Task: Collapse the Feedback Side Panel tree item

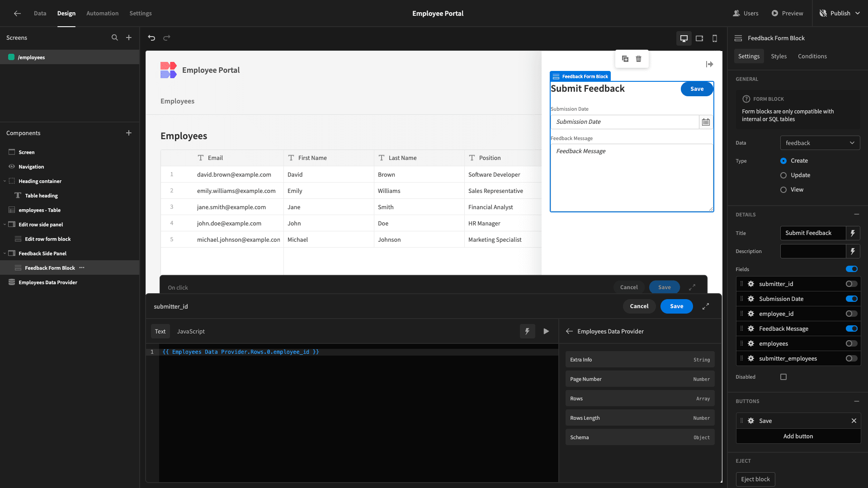Action: [x=5, y=253]
